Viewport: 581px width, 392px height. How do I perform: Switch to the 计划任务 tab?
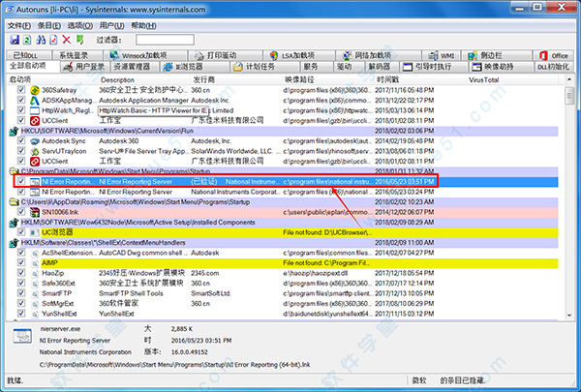pyautogui.click(x=264, y=67)
